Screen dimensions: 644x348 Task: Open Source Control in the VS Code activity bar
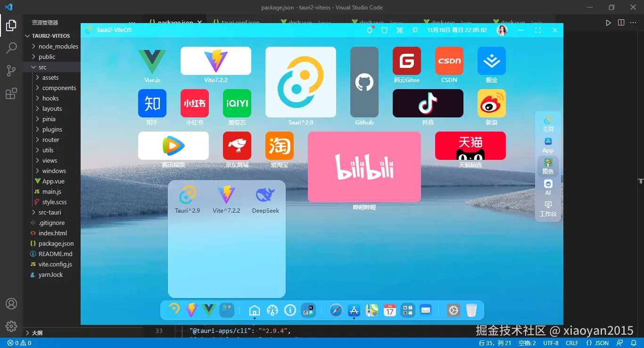click(11, 70)
